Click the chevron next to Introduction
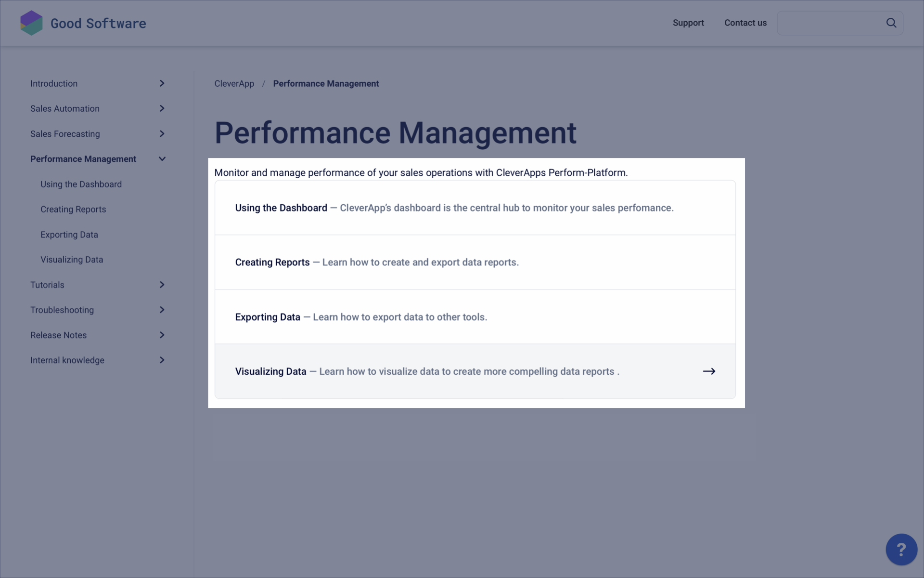 (x=162, y=83)
